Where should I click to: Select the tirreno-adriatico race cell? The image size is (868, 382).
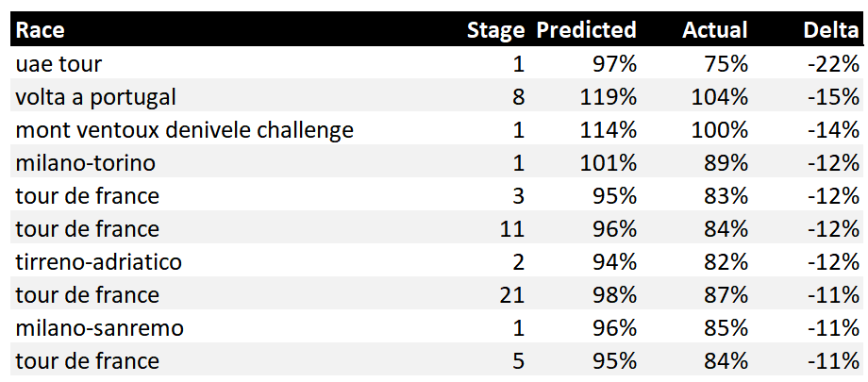click(x=98, y=262)
